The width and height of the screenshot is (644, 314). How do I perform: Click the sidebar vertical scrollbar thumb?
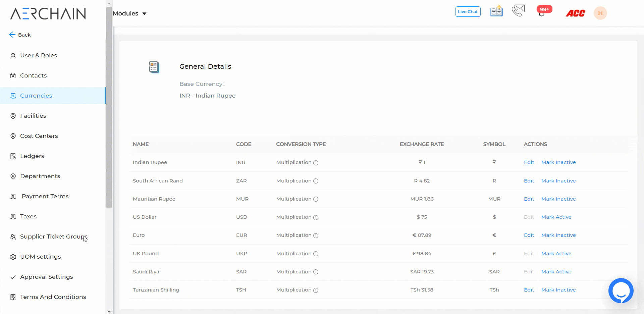109,107
